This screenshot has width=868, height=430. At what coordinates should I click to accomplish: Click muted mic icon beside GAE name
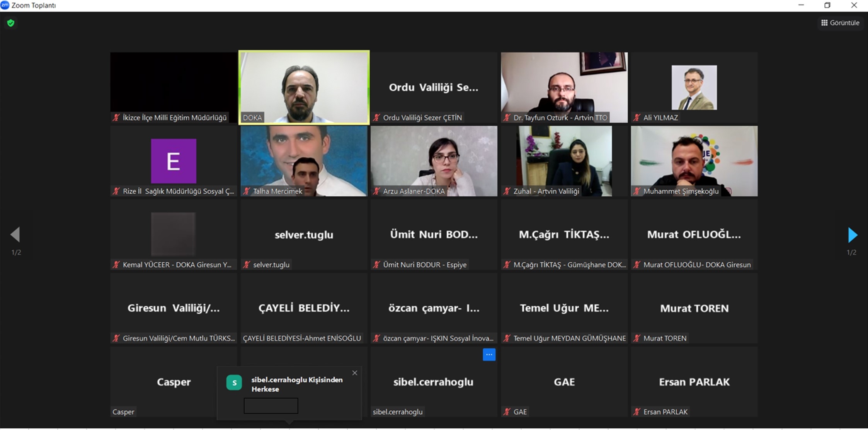(x=507, y=412)
